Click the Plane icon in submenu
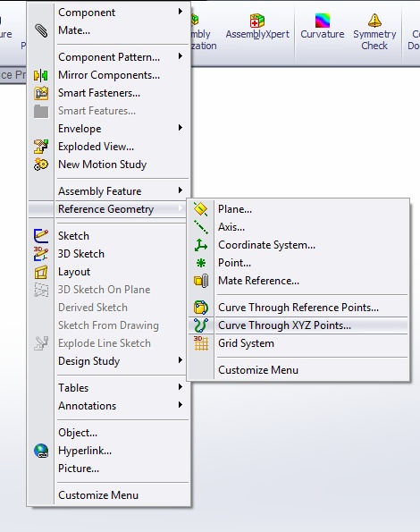 click(201, 209)
